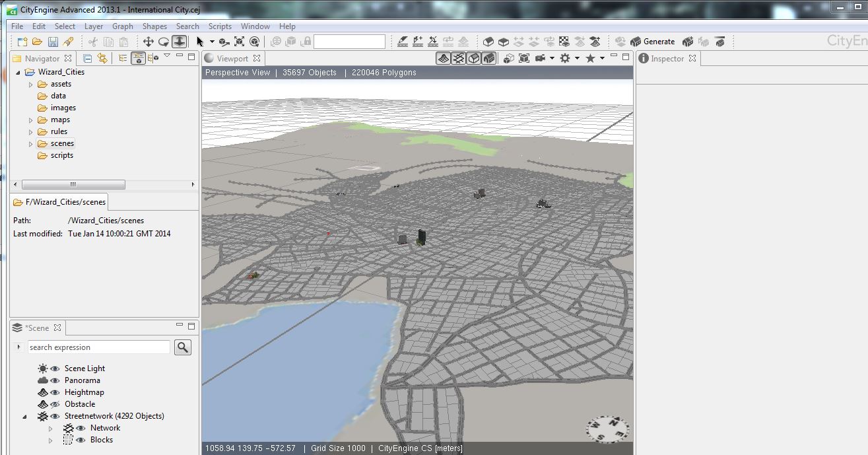Viewport: 868px width, 455px height.
Task: Select the Dolly zoom navigation tool
Action: pyautogui.click(x=179, y=42)
